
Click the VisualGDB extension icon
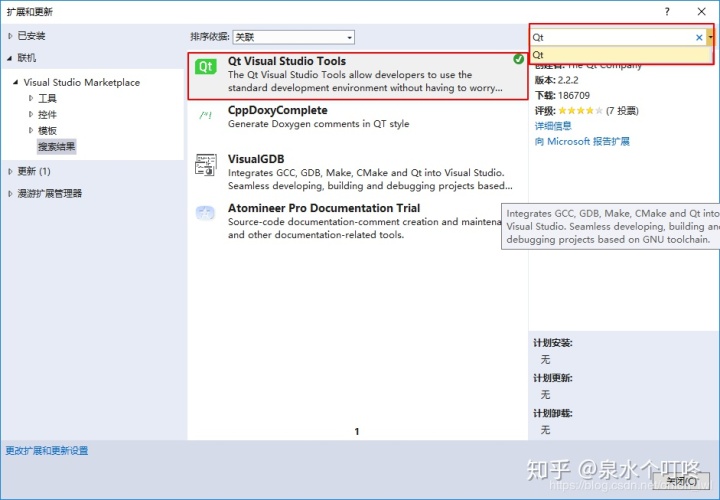coord(205,165)
